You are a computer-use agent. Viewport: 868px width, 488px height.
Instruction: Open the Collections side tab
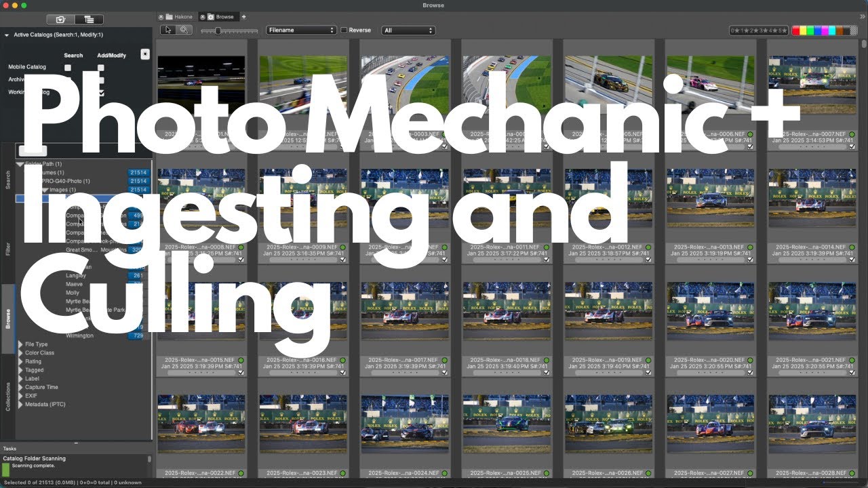pos(8,396)
